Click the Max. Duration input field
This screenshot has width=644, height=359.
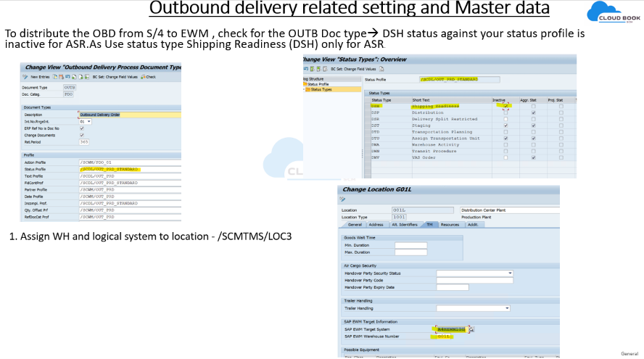click(410, 252)
